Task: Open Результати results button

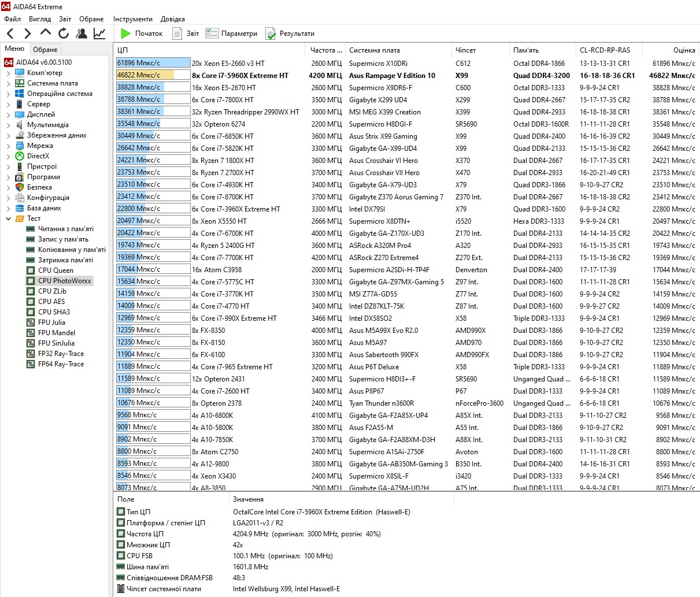Action: pos(290,34)
